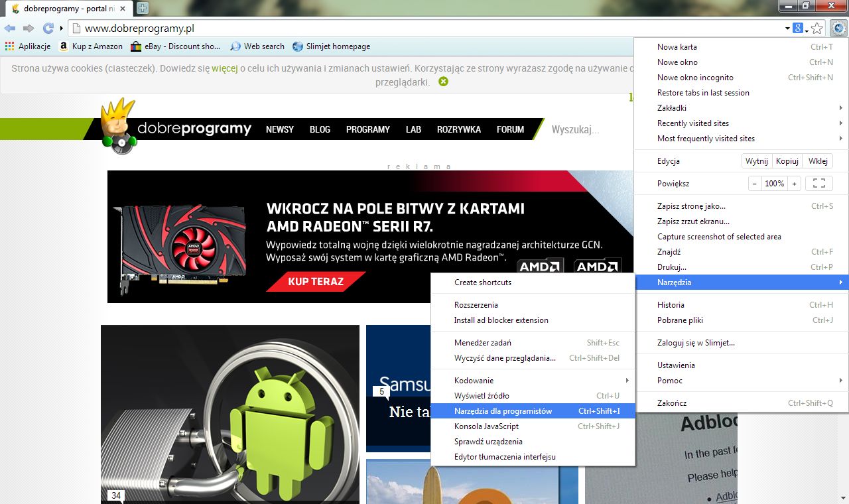This screenshot has height=504, width=849.
Task: Expand Most frequently visited sites
Action: [x=740, y=139]
